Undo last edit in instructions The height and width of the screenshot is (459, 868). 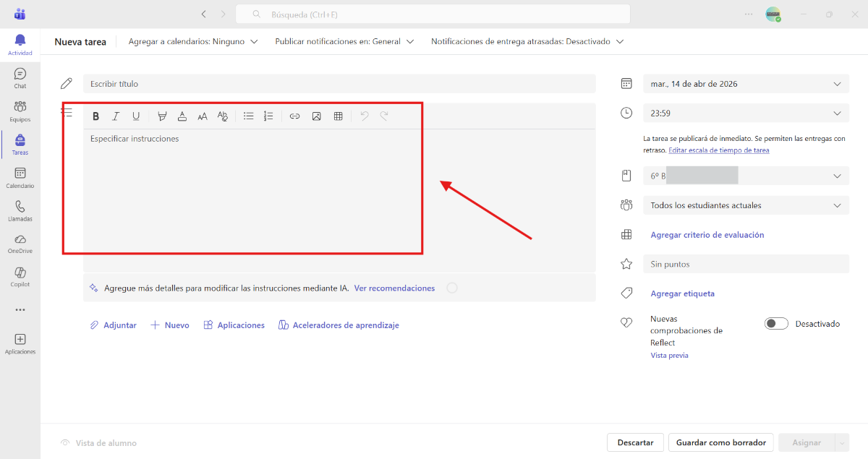click(365, 116)
